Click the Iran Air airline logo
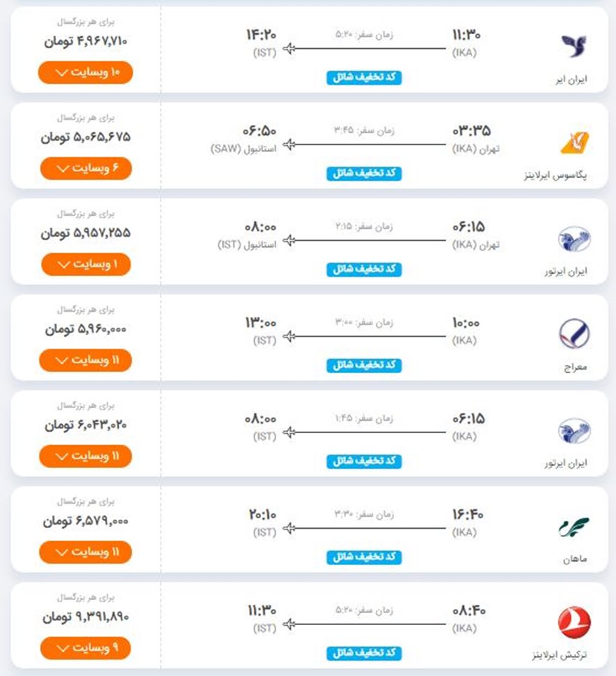Viewport: 616px width, 676px height. coord(573,47)
